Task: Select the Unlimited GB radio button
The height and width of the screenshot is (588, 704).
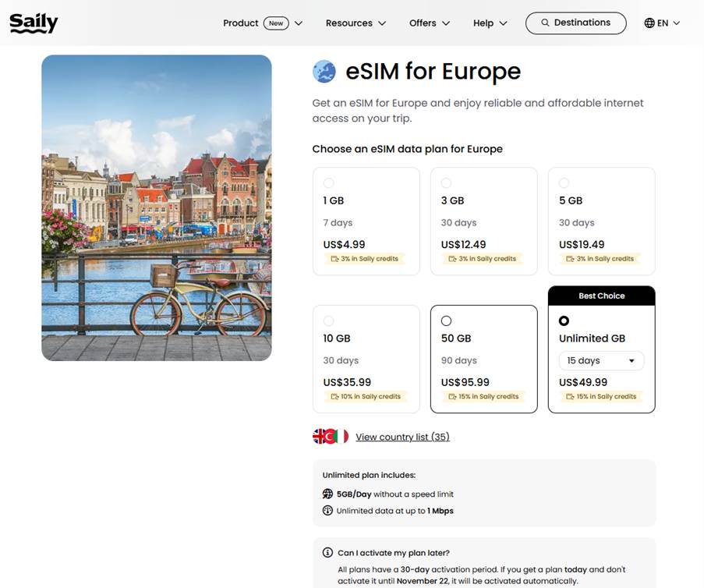Action: pyautogui.click(x=564, y=321)
